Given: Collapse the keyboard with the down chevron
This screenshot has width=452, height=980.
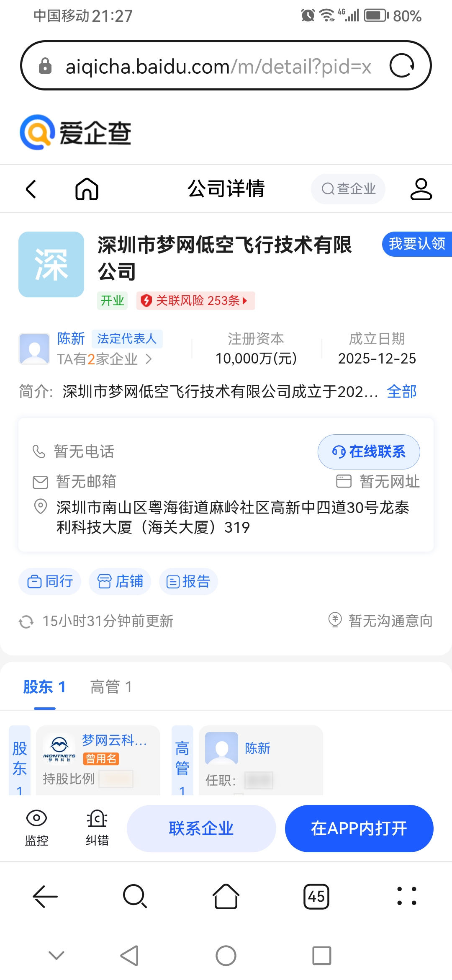Looking at the screenshot, I should click(56, 956).
